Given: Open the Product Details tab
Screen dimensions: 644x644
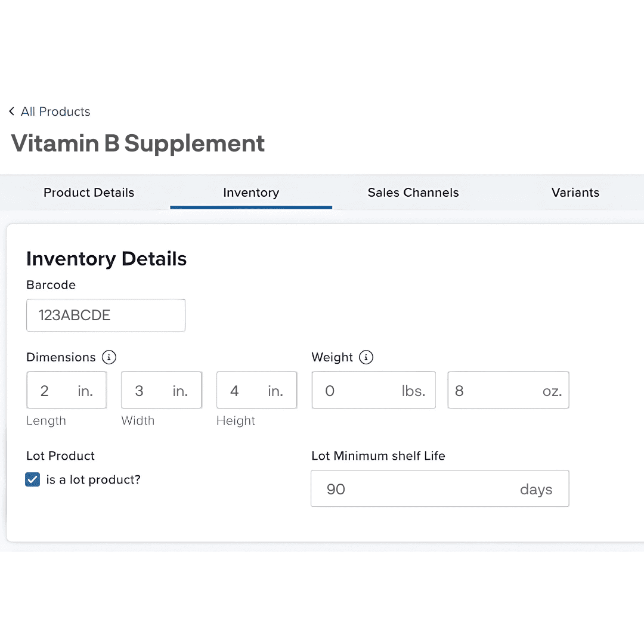Looking at the screenshot, I should pos(89,193).
